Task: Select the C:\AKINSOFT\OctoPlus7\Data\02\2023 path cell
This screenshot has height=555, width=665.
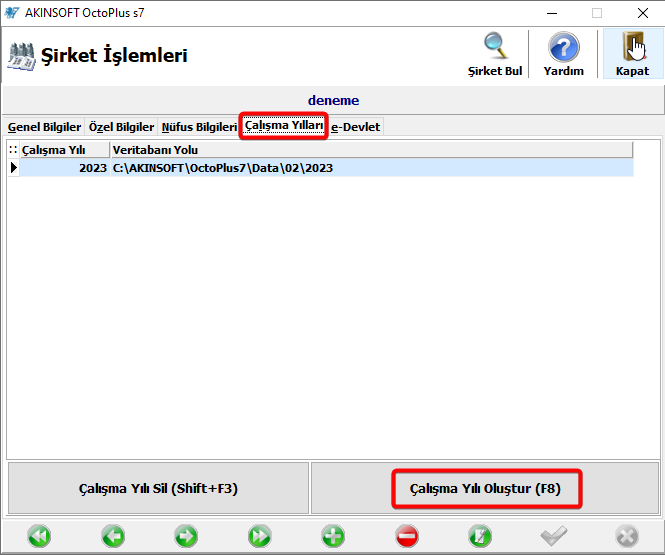Action: tap(372, 168)
